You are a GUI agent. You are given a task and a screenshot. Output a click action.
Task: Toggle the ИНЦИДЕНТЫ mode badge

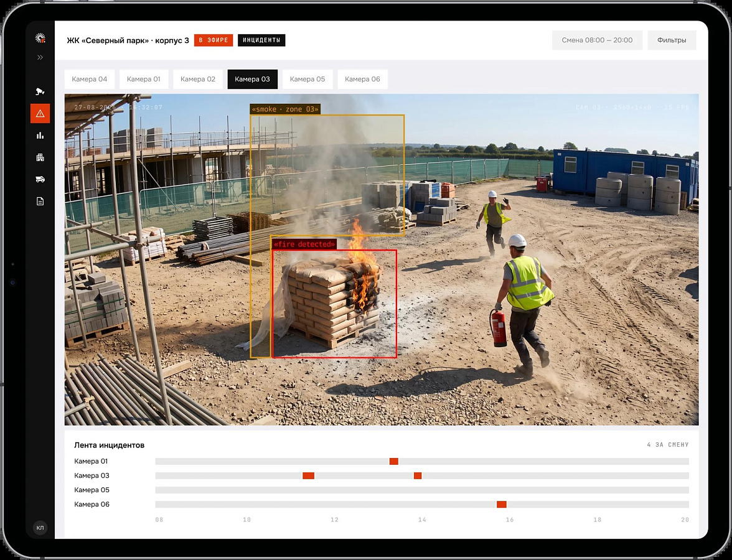[261, 40]
